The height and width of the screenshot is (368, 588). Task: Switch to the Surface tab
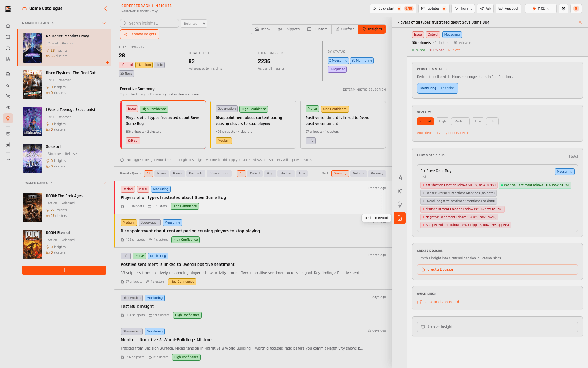(345, 29)
